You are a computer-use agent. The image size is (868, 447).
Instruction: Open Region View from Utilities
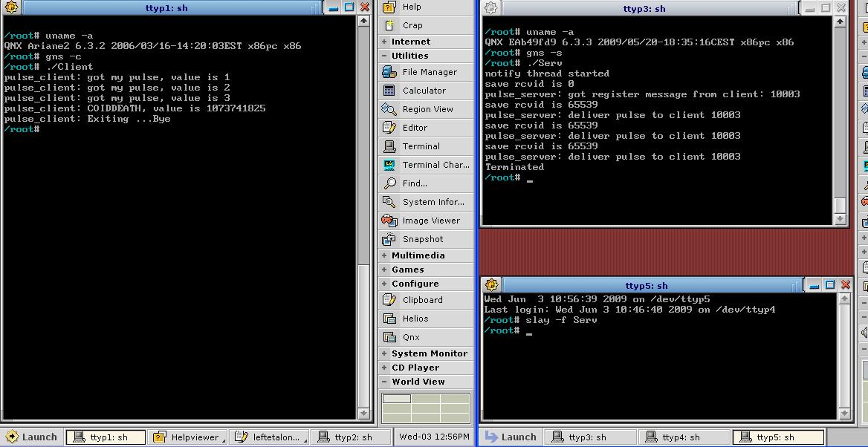coord(427,109)
